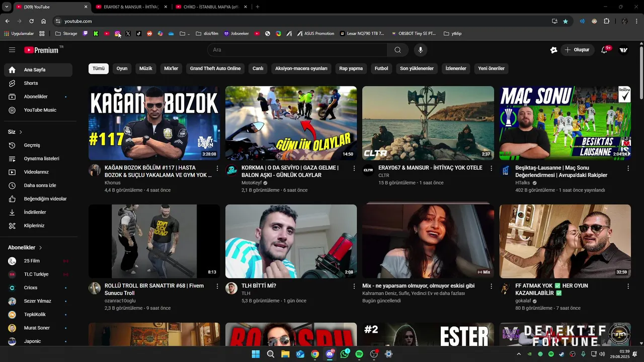Screen dimensions: 644x362
Task: Click the Ara search input field
Action: point(297,50)
